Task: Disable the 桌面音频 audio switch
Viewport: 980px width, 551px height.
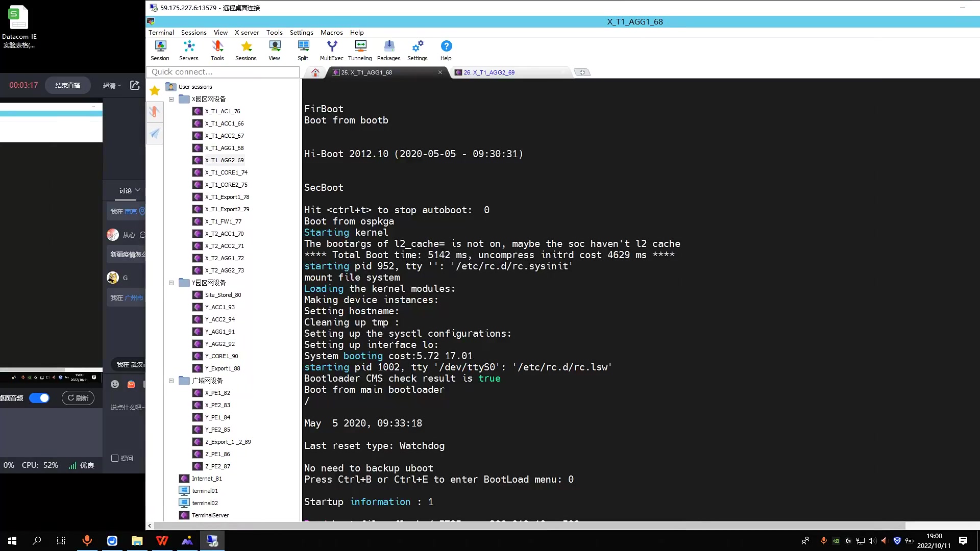Action: (x=39, y=398)
